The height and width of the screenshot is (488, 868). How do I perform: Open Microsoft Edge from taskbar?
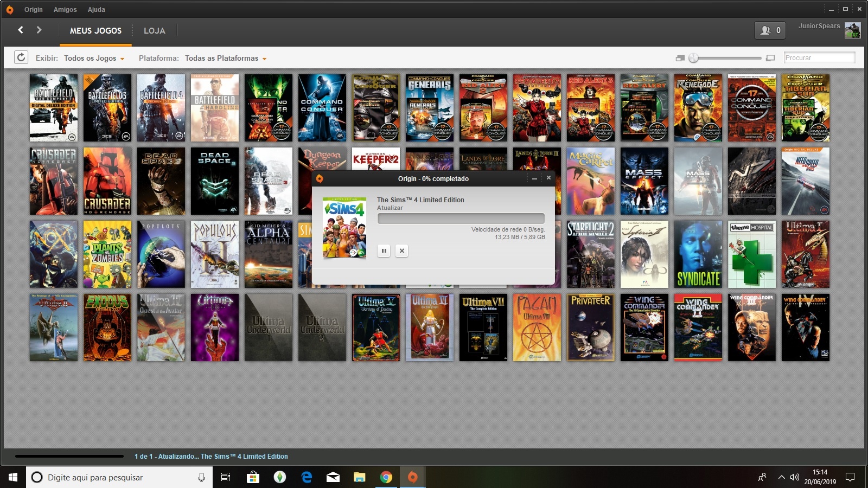click(x=307, y=477)
